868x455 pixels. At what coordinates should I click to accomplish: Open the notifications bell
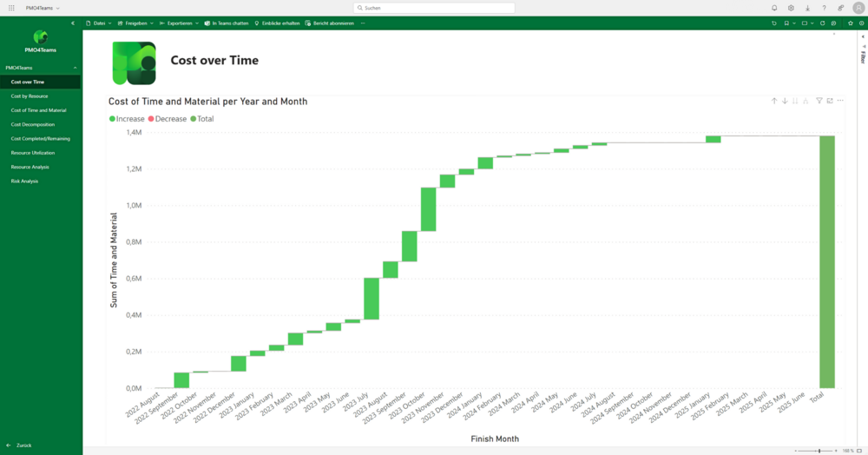click(x=774, y=8)
